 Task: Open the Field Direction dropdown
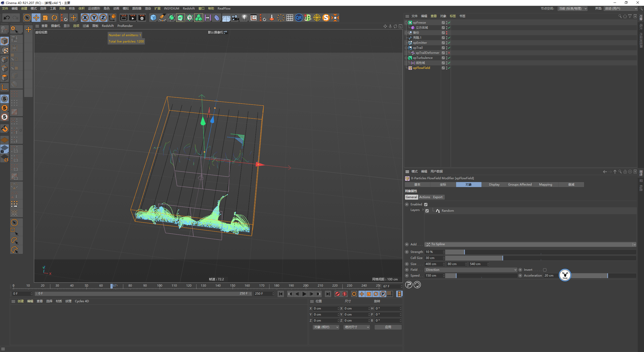coord(470,270)
